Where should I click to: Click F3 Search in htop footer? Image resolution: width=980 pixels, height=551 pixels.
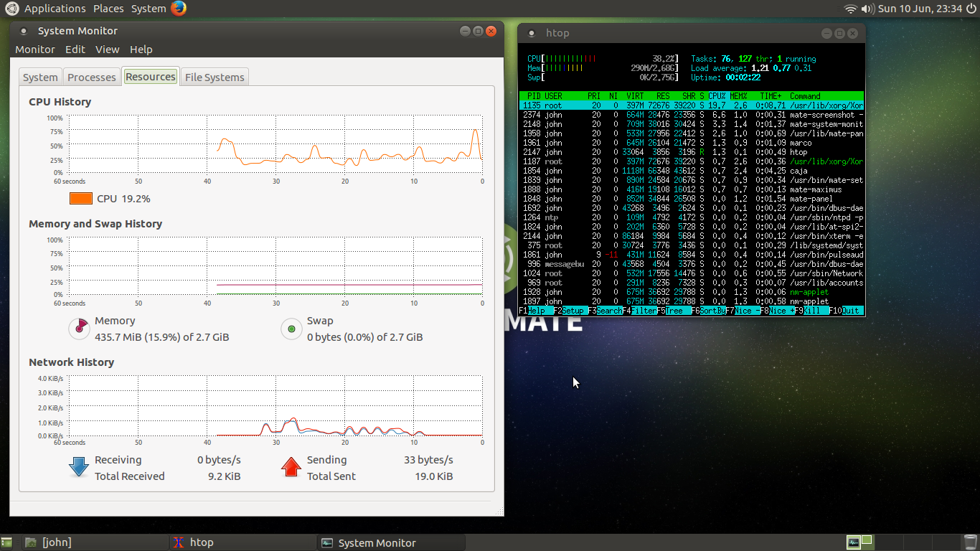click(606, 311)
